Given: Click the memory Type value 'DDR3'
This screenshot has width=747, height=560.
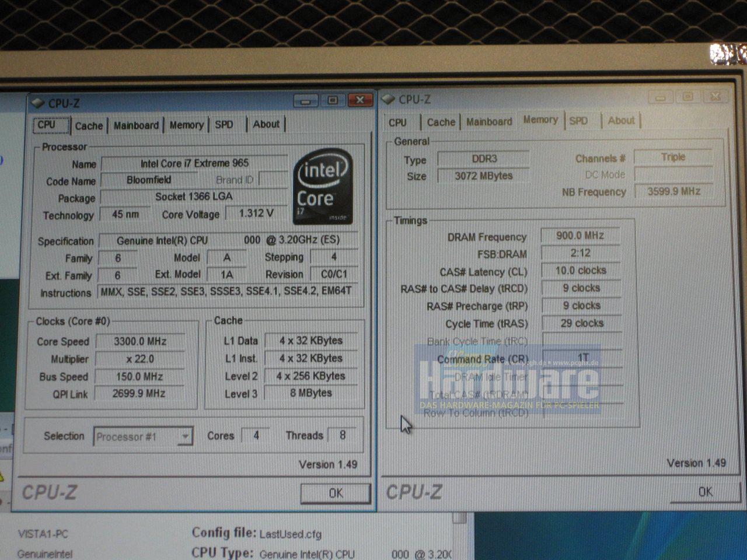Looking at the screenshot, I should click(484, 159).
